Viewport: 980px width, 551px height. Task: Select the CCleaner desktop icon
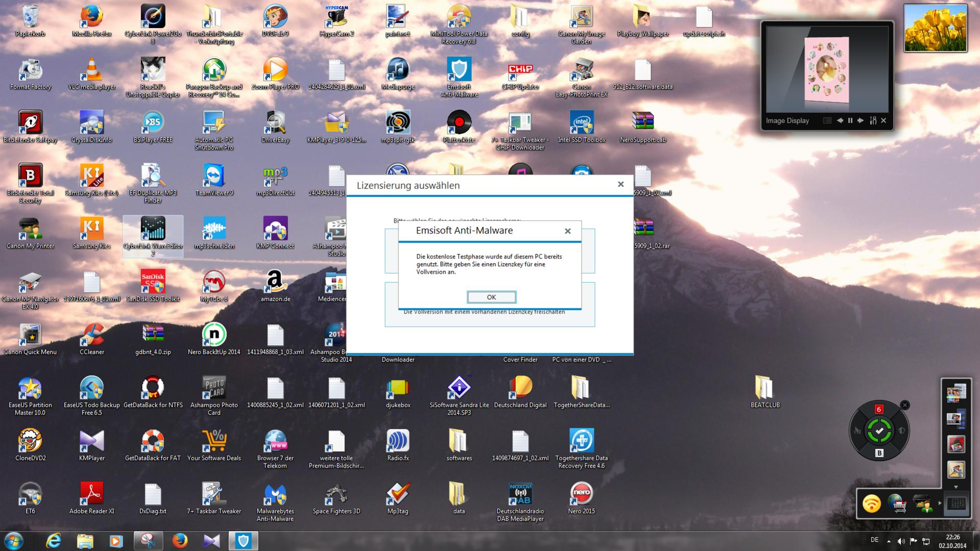pyautogui.click(x=92, y=340)
